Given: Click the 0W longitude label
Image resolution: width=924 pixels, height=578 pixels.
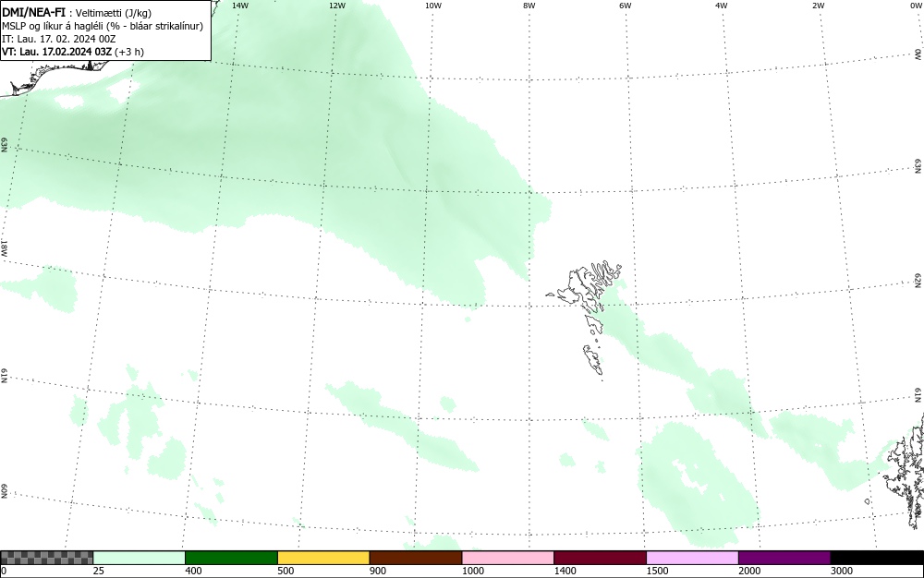Looking at the screenshot, I should pyautogui.click(x=916, y=6).
